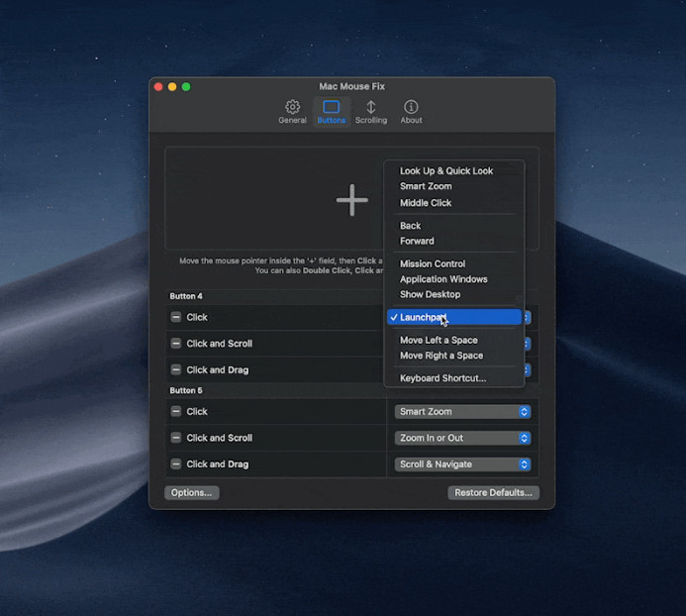This screenshot has width=686, height=616.
Task: Choose Mission Control menu entry
Action: 454,263
